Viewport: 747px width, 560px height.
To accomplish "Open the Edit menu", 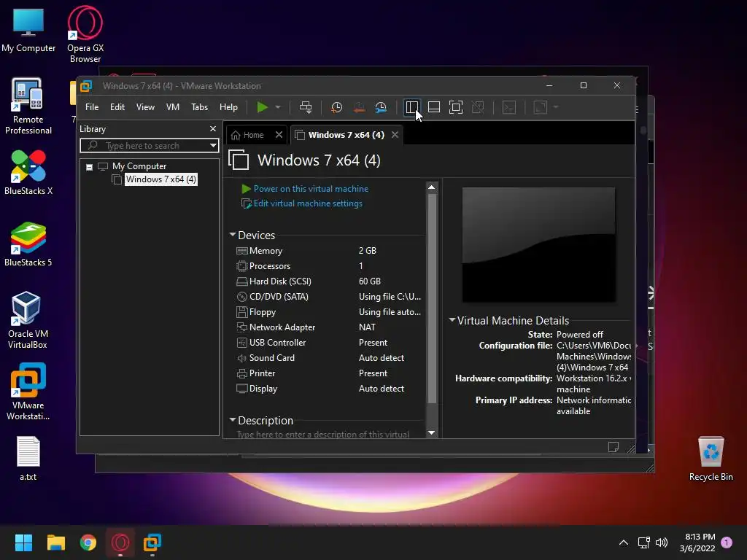I will [117, 107].
